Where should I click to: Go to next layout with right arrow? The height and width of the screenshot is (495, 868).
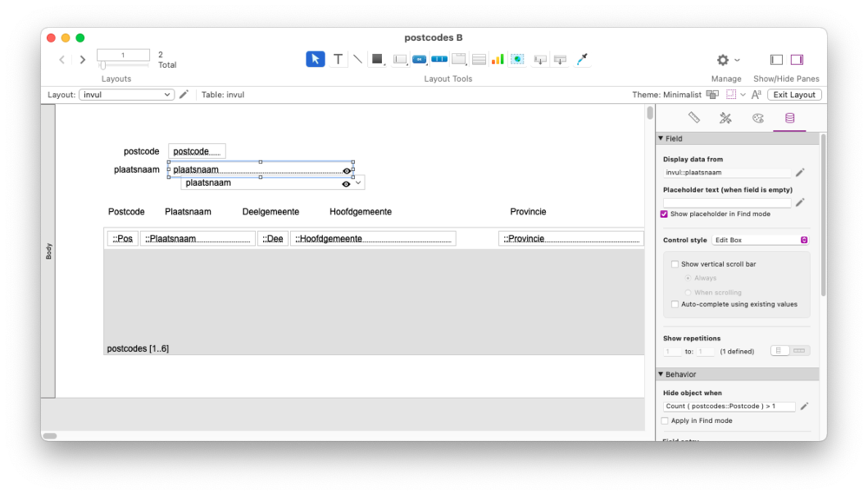click(82, 60)
